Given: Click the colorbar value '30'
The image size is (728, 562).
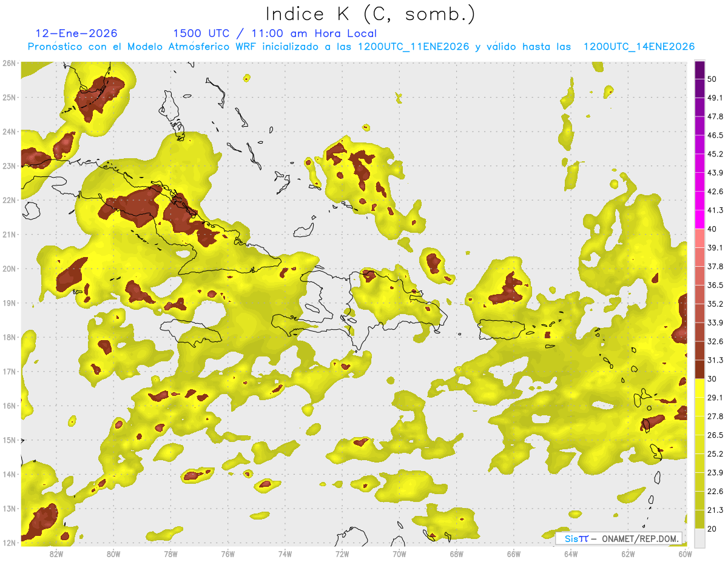Looking at the screenshot, I should 712,379.
